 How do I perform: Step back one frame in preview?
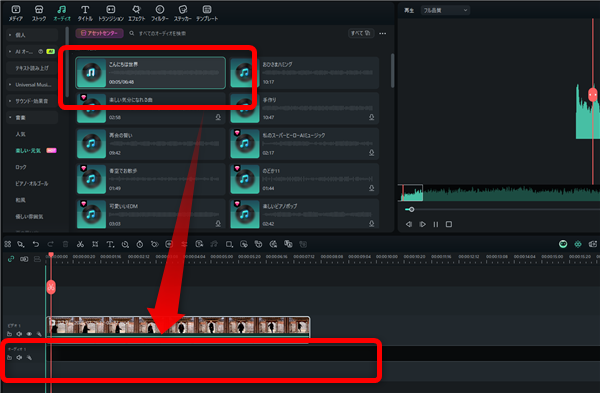[409, 224]
